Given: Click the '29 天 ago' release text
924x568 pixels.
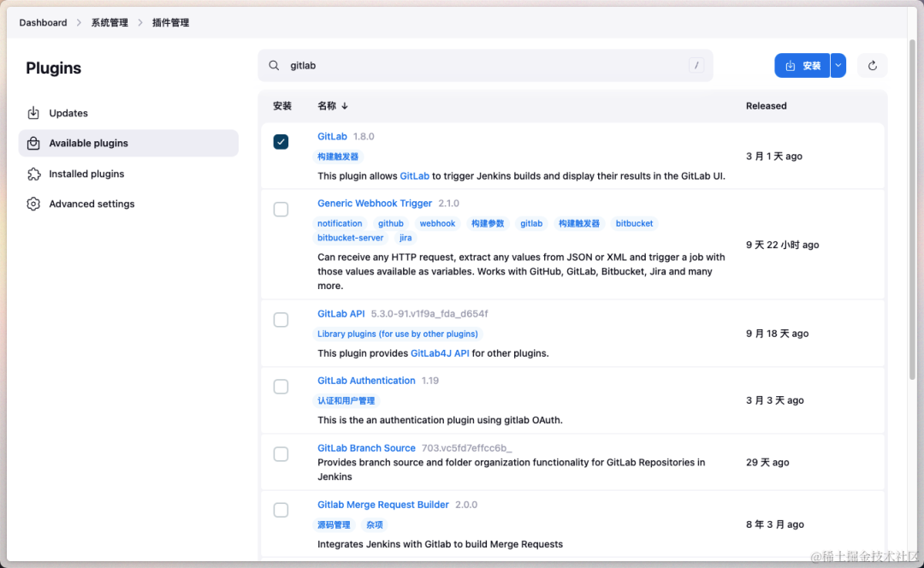Looking at the screenshot, I should [x=767, y=462].
